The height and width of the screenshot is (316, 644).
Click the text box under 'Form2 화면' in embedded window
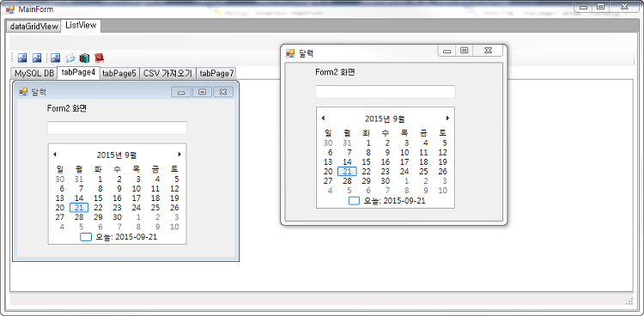(x=117, y=128)
